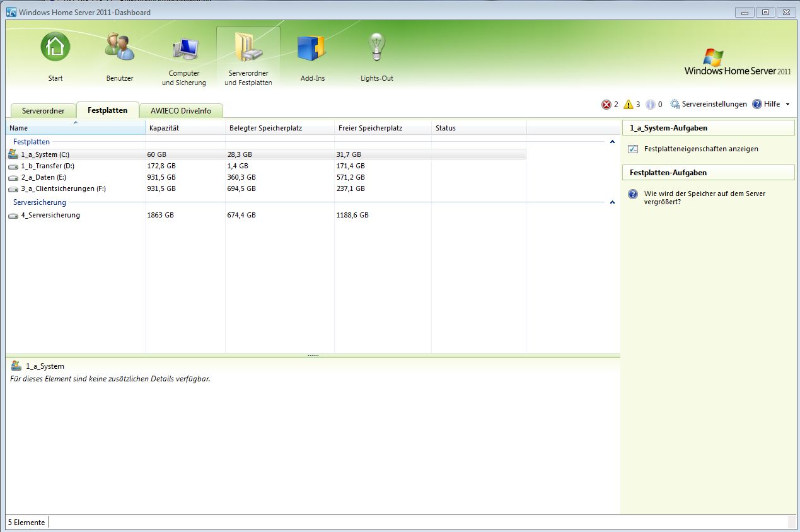Click the 1_a_System icon in details pane
The image size is (800, 532).
click(x=16, y=366)
